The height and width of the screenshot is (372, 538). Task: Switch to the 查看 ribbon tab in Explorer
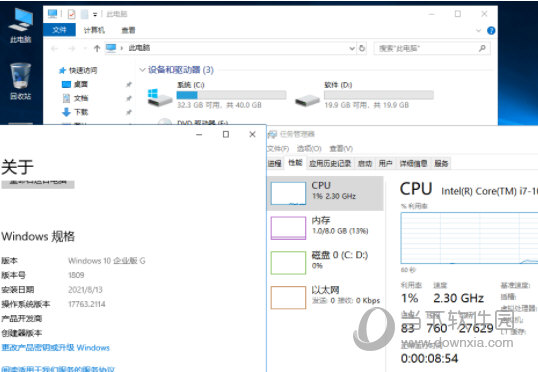pyautogui.click(x=128, y=30)
